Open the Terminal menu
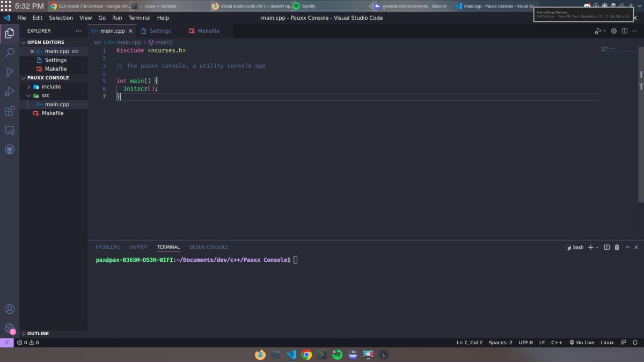 tap(140, 18)
